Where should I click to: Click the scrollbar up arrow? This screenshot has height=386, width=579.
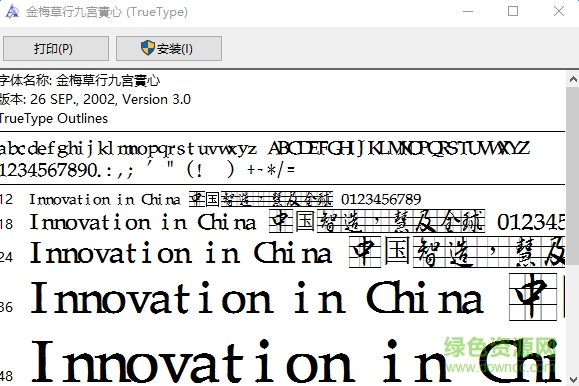pos(572,79)
